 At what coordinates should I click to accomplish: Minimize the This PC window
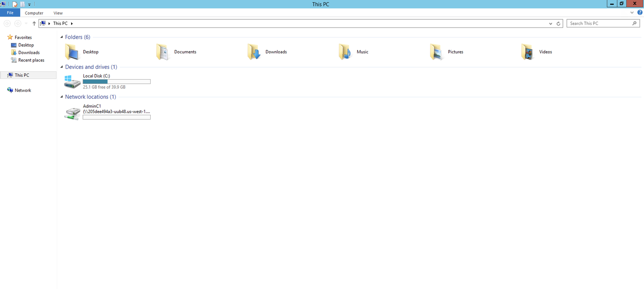pyautogui.click(x=612, y=3)
